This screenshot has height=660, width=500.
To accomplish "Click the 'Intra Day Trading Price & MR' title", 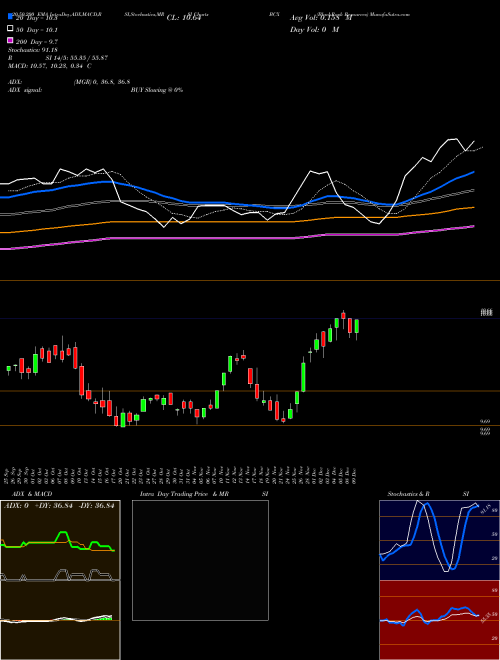I will (x=184, y=494).
